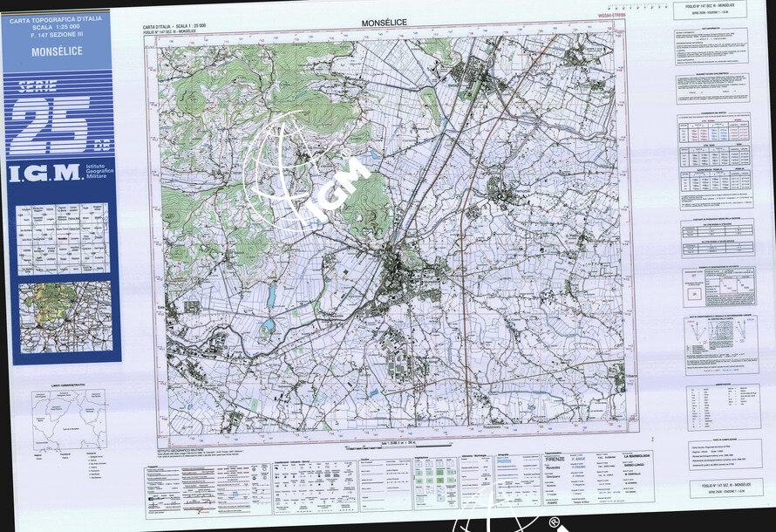Screen dimensions: 776x532
Task: Click the I.G.M. Istituto Geografico Militare logo
Action: tap(58, 173)
